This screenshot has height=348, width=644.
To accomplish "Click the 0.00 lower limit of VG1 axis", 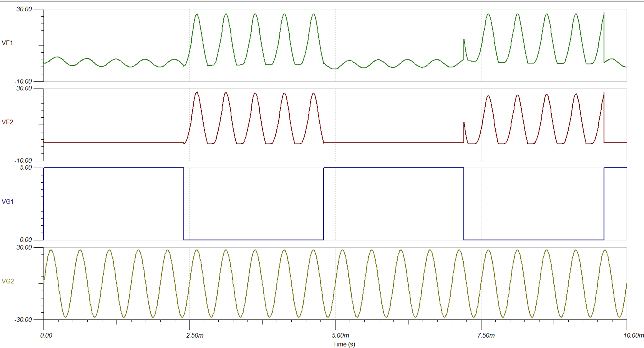I will click(x=26, y=240).
